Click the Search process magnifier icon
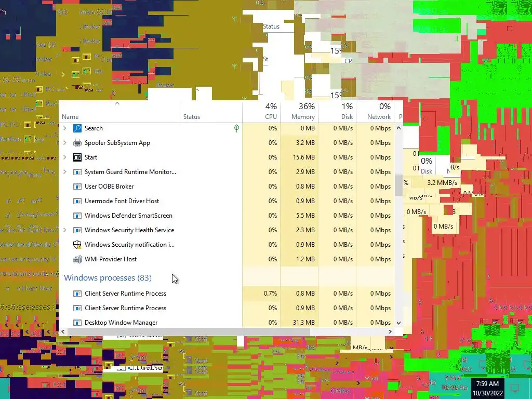 [77, 128]
